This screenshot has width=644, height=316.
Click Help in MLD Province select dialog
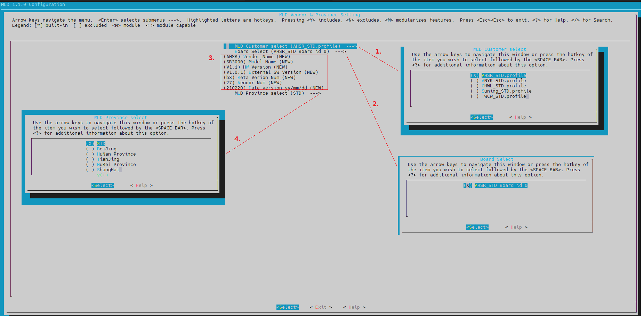coord(141,185)
